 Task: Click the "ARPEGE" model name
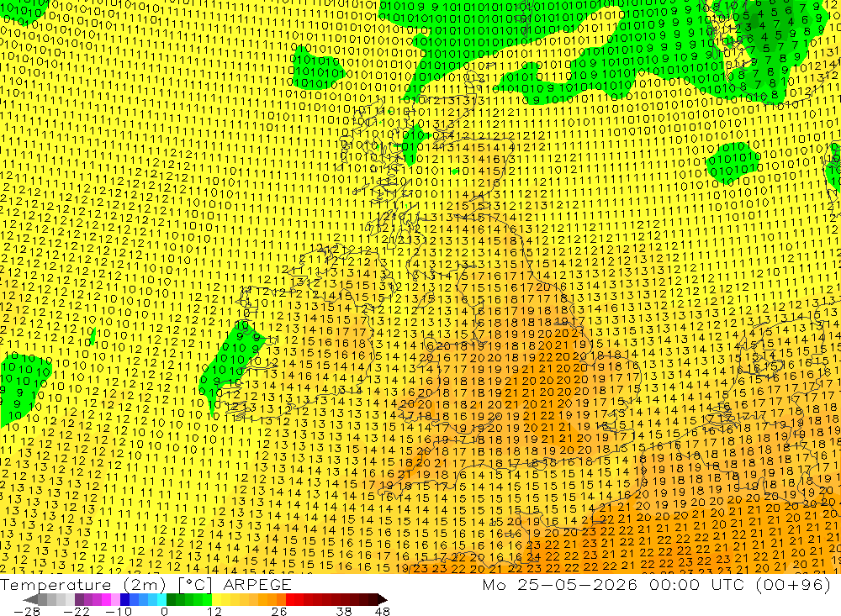(257, 584)
